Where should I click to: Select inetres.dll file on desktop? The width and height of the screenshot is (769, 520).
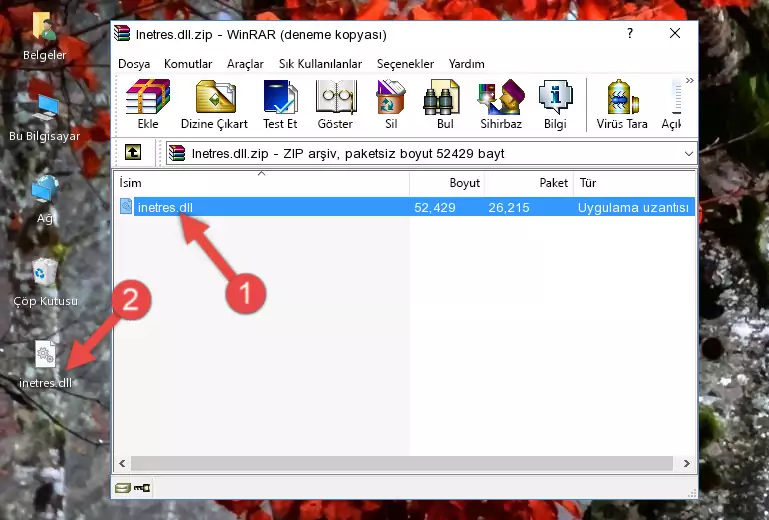[45, 364]
